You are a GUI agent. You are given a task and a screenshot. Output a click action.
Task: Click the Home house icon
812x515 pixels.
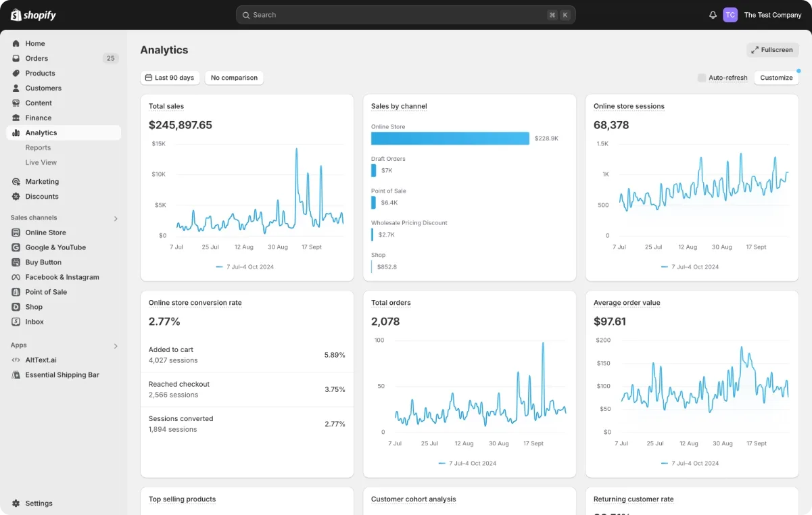click(16, 43)
